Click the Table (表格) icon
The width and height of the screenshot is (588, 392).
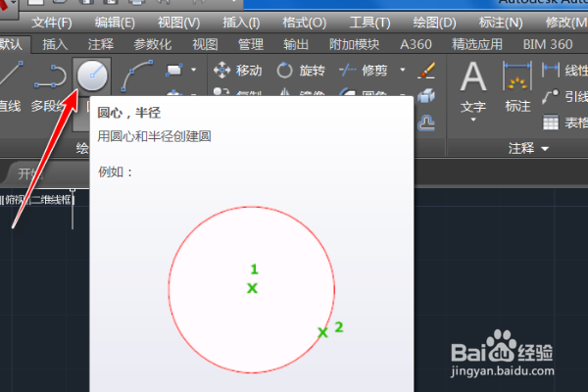551,122
